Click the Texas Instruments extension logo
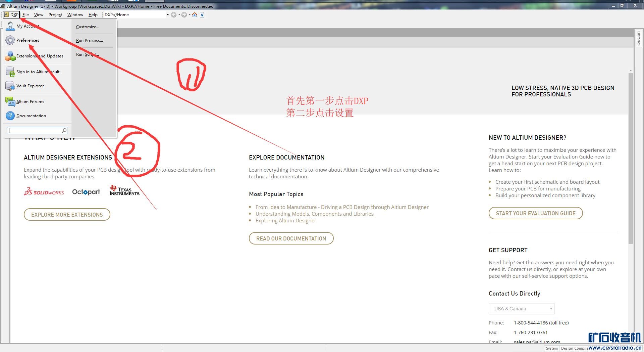 coord(124,190)
